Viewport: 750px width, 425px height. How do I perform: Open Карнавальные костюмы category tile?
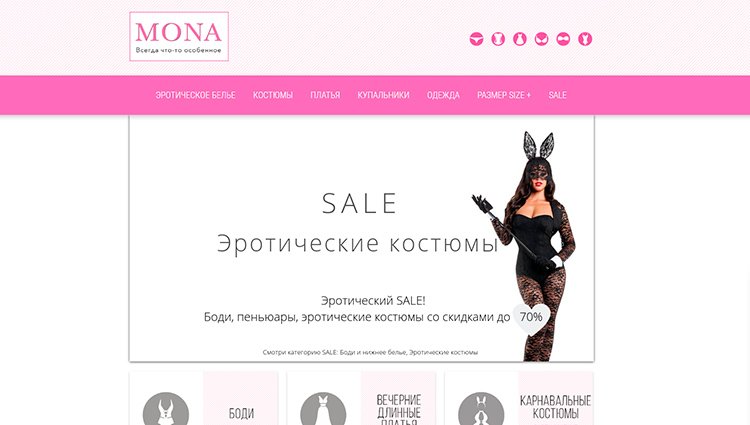519,398
